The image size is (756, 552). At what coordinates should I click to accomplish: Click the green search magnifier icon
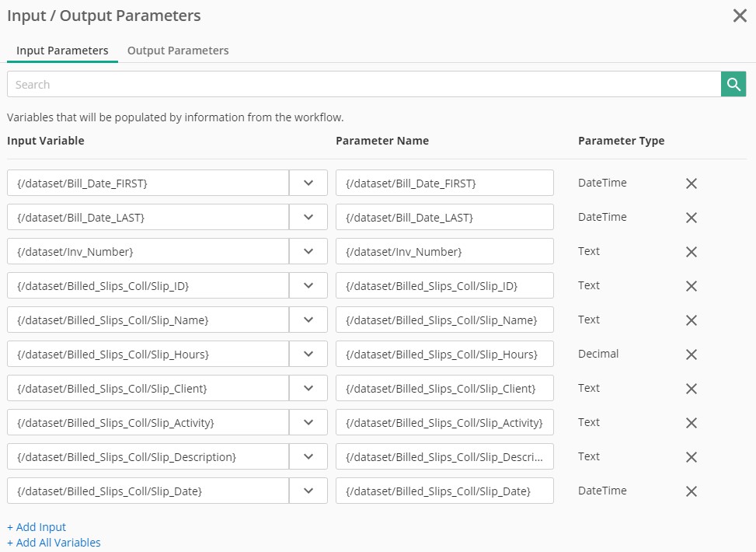733,84
